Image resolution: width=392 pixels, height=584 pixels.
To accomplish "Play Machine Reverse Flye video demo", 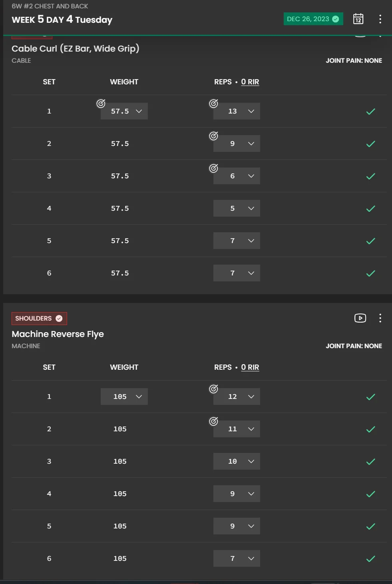I will click(360, 318).
